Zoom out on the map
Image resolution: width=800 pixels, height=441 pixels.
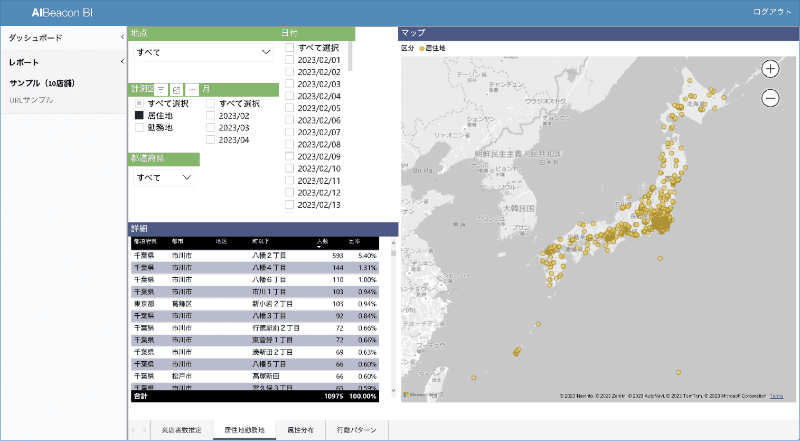[770, 98]
